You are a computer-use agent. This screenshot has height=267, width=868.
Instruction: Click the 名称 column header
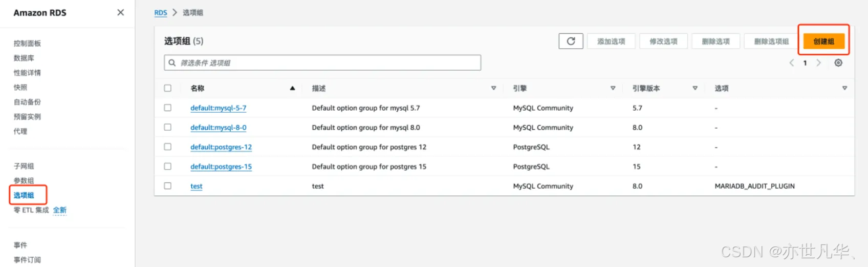[x=198, y=88]
